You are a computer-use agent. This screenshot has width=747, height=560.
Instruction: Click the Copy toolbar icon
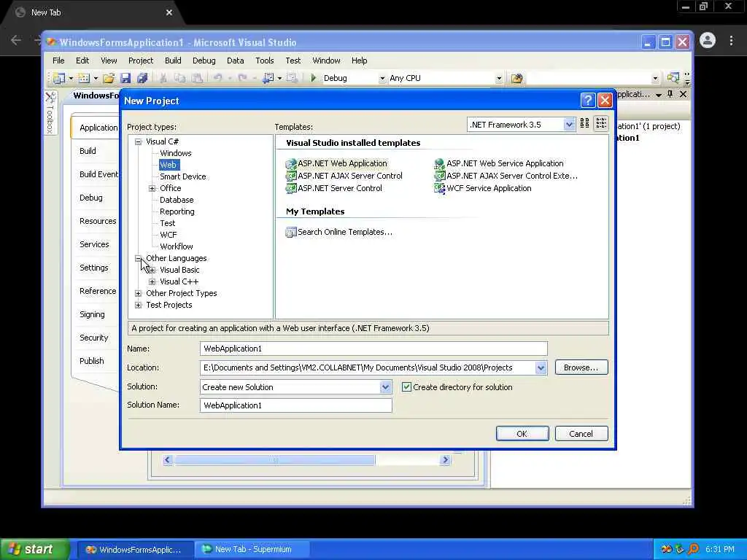[x=179, y=78]
